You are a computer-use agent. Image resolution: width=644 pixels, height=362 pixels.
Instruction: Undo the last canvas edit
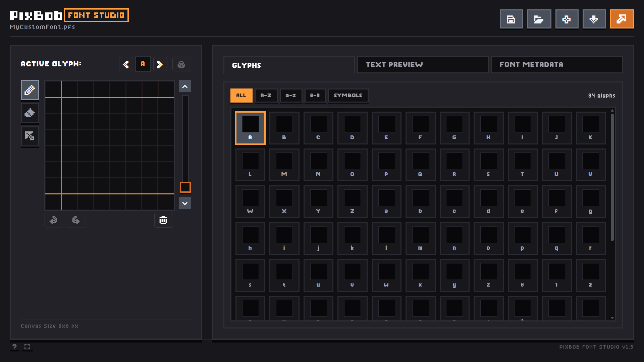click(x=54, y=220)
